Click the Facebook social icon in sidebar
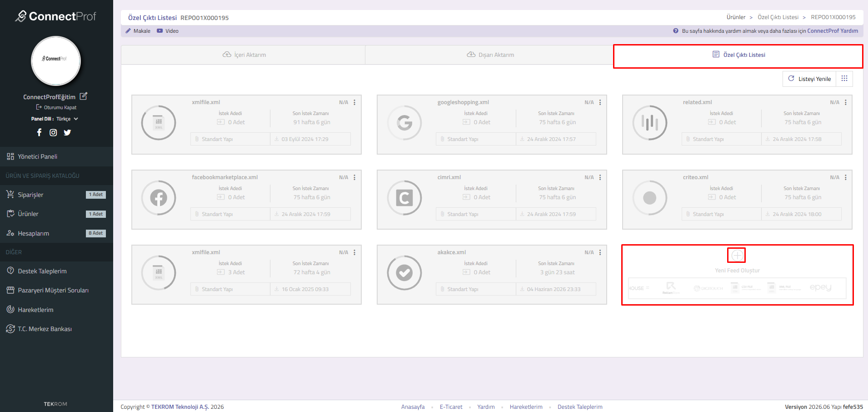Screen dimensions: 868x412 39,132
